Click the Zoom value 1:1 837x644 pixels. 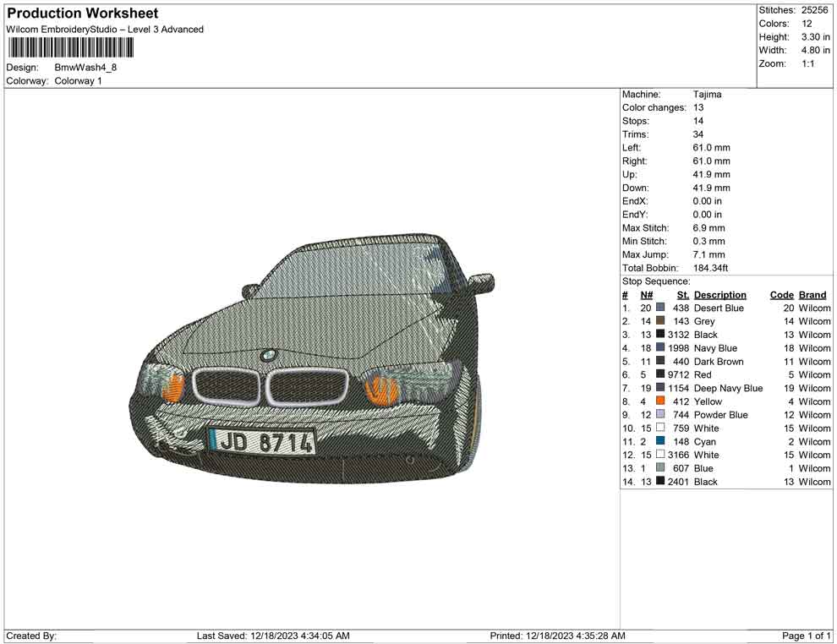point(807,63)
